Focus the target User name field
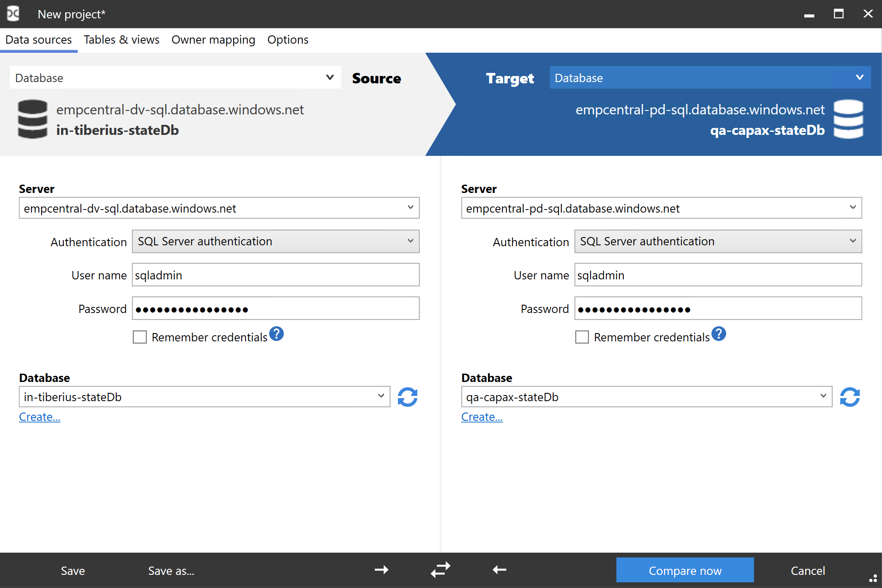 click(718, 275)
